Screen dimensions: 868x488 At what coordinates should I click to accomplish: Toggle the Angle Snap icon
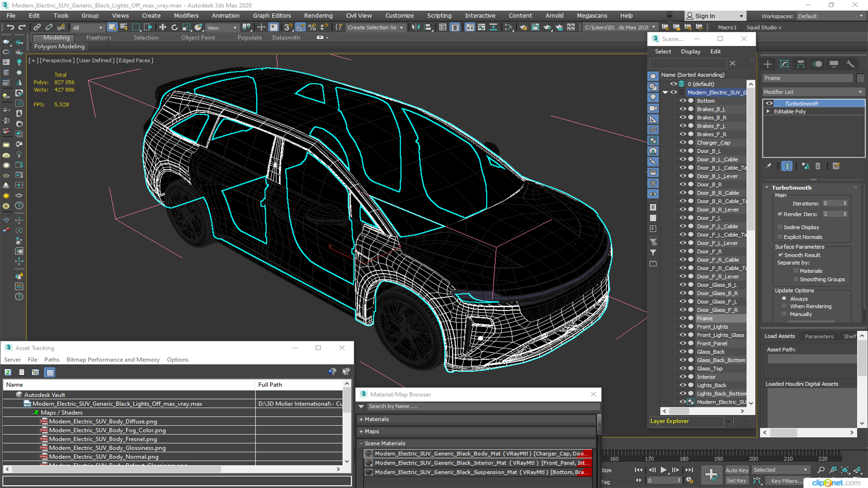tap(300, 27)
